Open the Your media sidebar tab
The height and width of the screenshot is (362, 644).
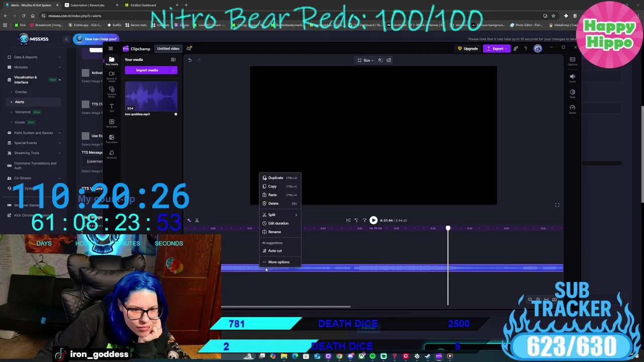click(x=112, y=61)
